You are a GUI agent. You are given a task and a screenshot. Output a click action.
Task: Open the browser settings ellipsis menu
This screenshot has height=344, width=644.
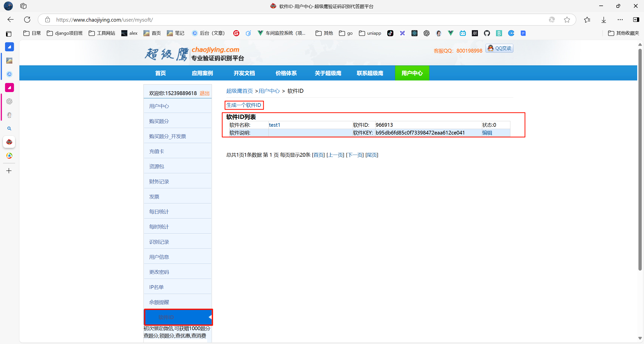(x=620, y=20)
